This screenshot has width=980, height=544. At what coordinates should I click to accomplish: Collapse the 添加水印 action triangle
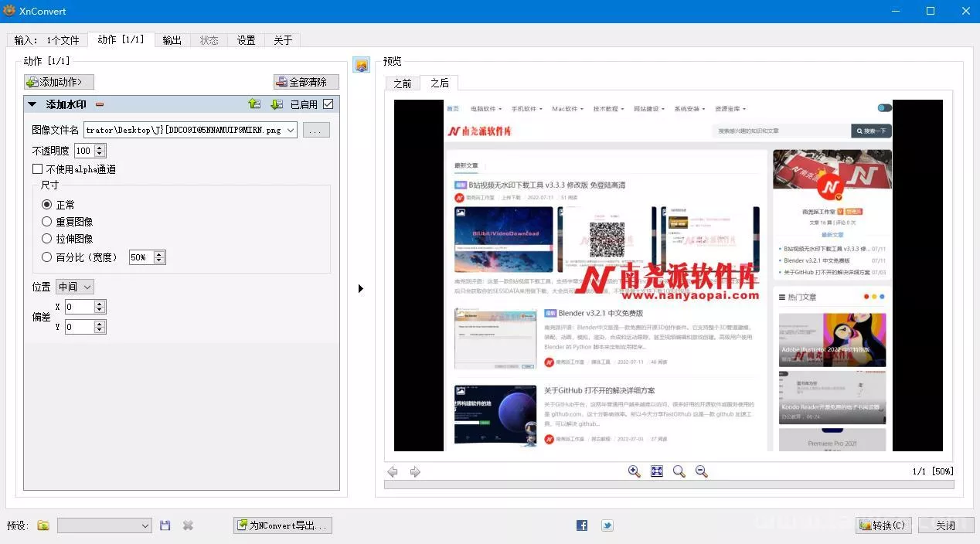tap(32, 104)
